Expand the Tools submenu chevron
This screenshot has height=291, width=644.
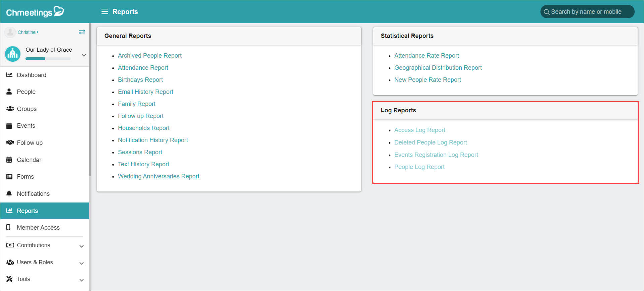pyautogui.click(x=81, y=280)
